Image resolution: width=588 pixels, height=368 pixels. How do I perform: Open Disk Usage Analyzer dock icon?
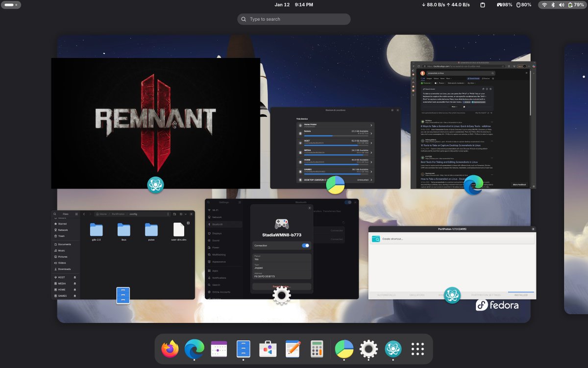pos(344,349)
